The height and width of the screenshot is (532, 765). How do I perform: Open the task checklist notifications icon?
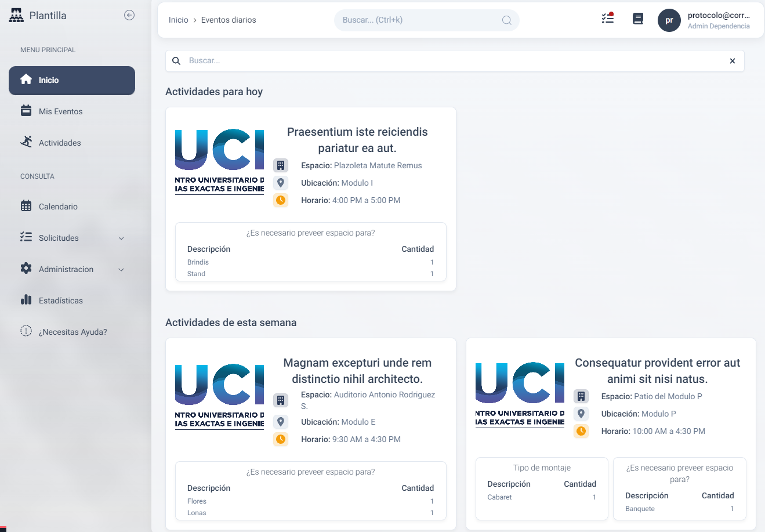(x=607, y=19)
